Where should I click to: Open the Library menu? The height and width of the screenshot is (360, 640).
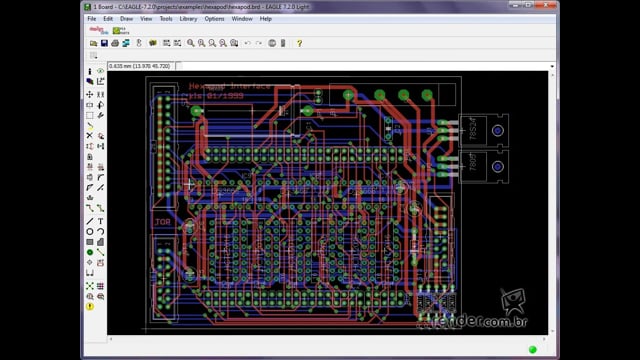tap(188, 19)
